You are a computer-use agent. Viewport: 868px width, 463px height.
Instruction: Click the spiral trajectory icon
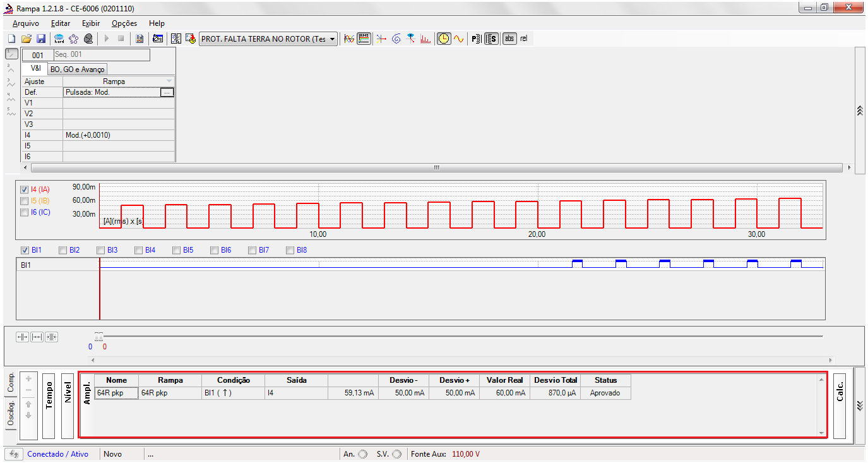point(396,39)
